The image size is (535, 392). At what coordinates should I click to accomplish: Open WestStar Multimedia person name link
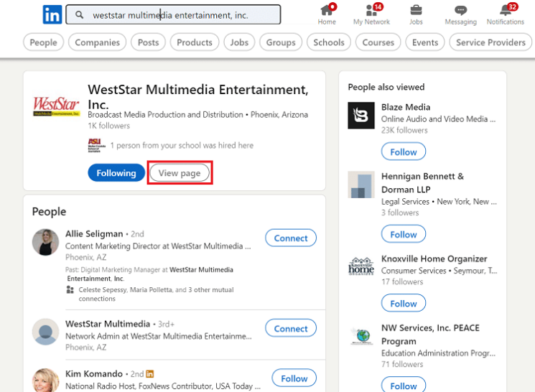point(108,324)
